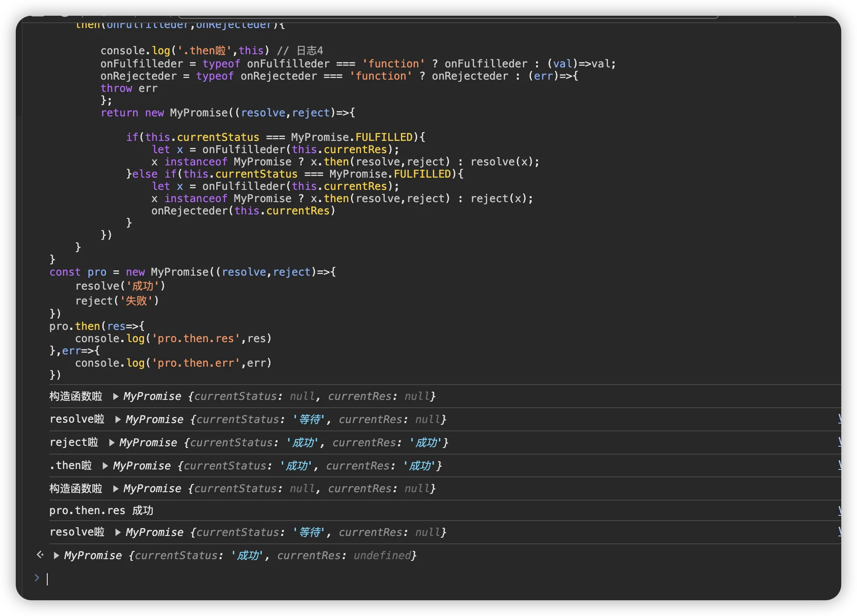Screen dimensions: 857x616
Task: Click the resolve(x) call in the if branch
Action: tap(504, 162)
